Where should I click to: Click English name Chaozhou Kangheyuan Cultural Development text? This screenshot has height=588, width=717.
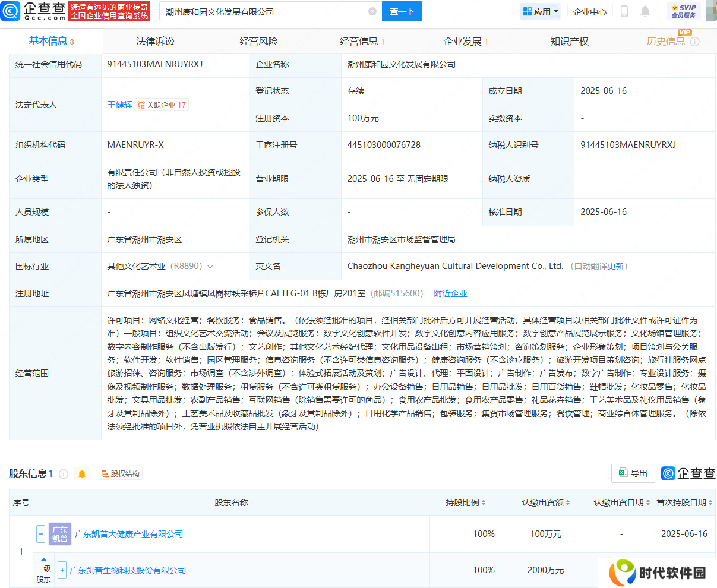[455, 266]
